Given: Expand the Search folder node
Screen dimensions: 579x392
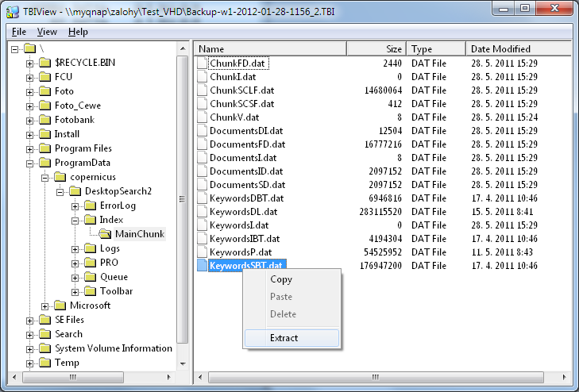Looking at the screenshot, I should point(29,335).
